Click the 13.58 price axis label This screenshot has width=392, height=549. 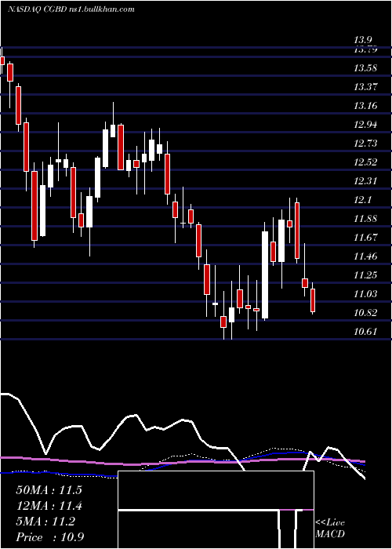pyautogui.click(x=365, y=68)
